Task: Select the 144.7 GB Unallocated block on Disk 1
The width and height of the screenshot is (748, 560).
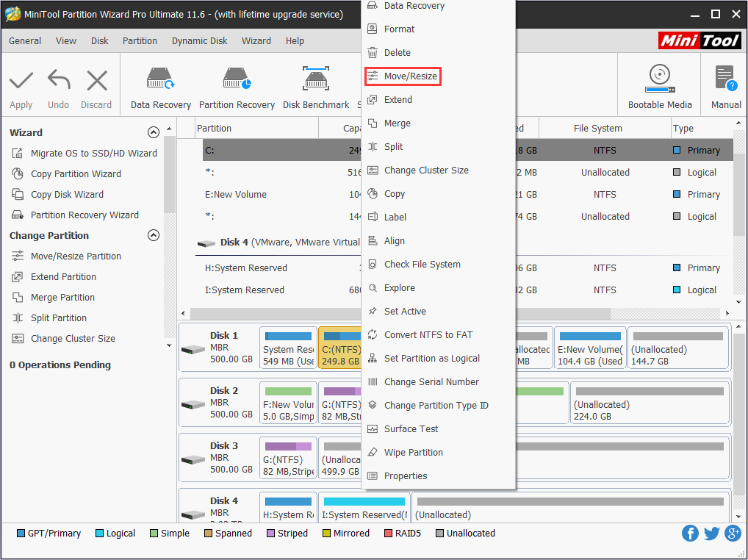Action: tap(678, 348)
